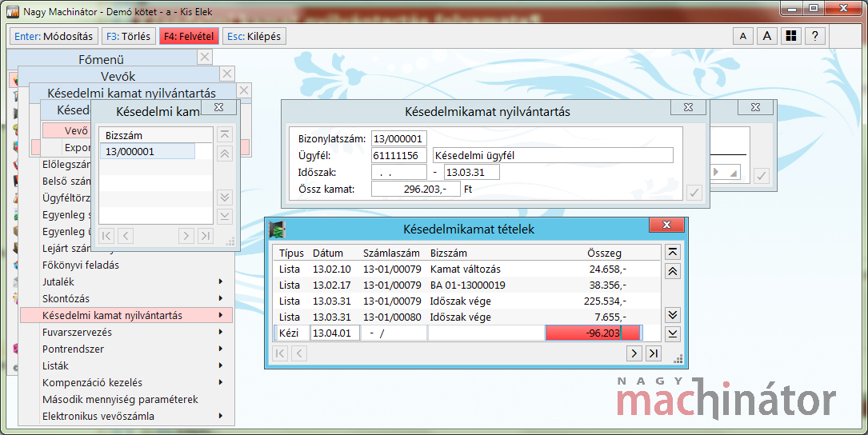This screenshot has height=435, width=868.
Task: Page up in Bizszám list
Action: 225,154
